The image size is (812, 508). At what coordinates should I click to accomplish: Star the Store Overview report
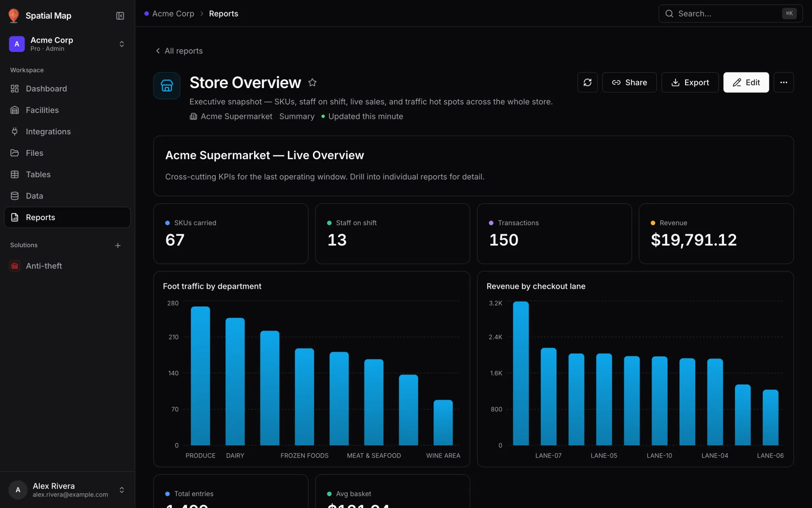click(312, 83)
